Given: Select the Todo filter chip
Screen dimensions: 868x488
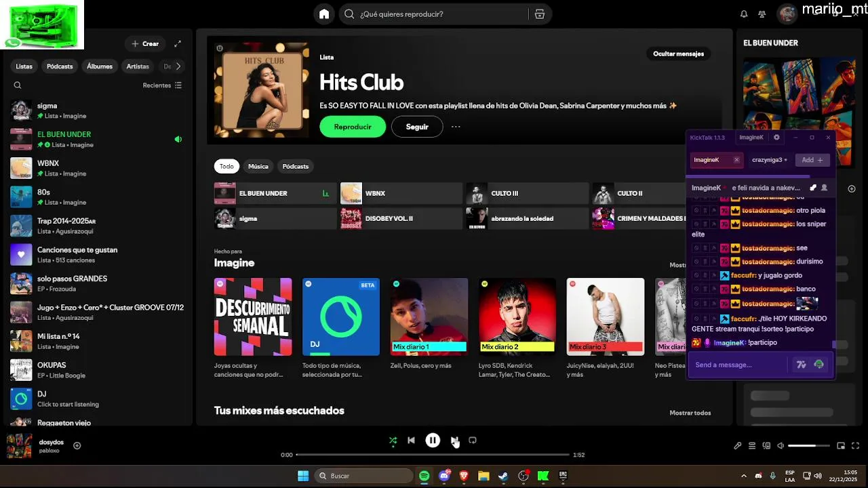Looking at the screenshot, I should click(226, 166).
